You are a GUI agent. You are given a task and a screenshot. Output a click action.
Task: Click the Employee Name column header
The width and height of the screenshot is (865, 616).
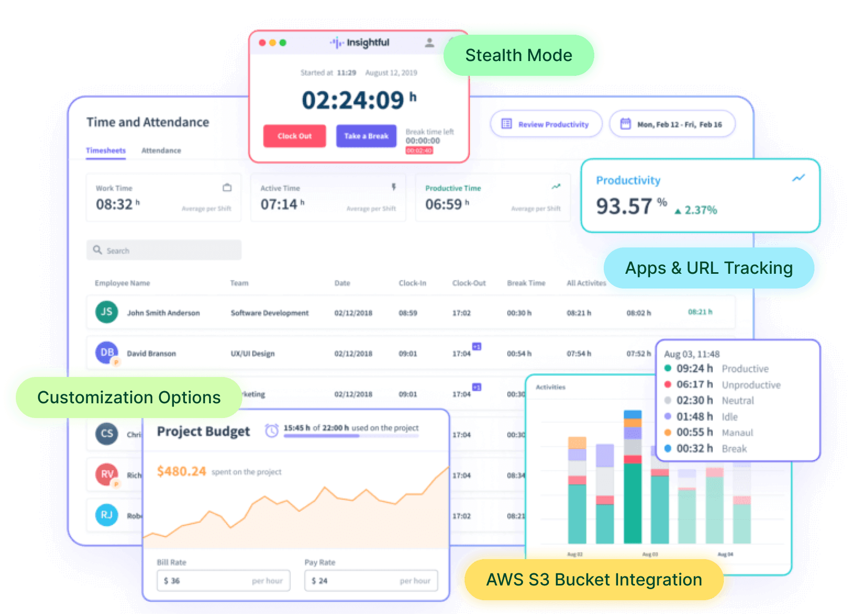122,283
